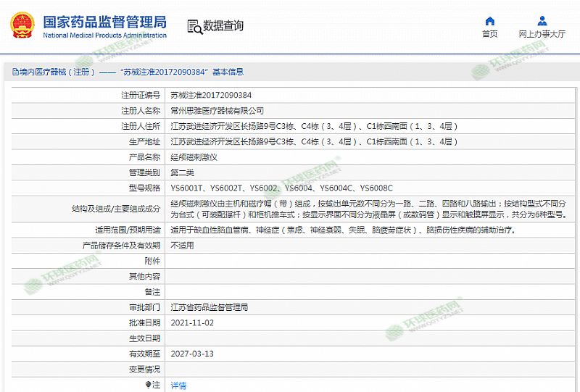Open the 首页 text label
Viewport: 580px width, 392px height.
pyautogui.click(x=490, y=34)
